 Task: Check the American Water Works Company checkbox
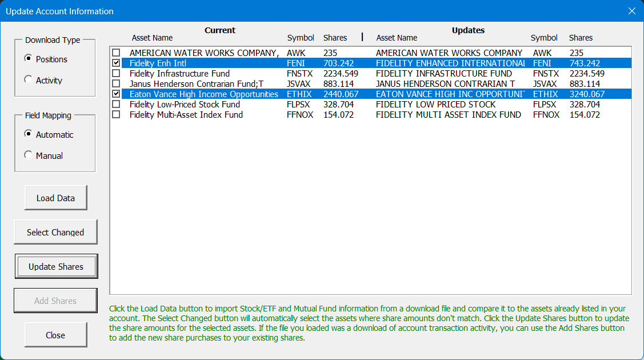(x=116, y=53)
